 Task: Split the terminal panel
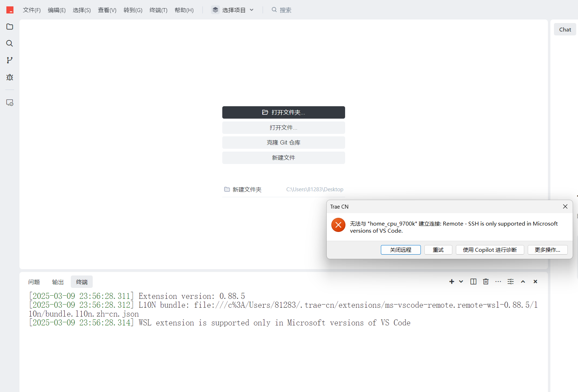(473, 282)
